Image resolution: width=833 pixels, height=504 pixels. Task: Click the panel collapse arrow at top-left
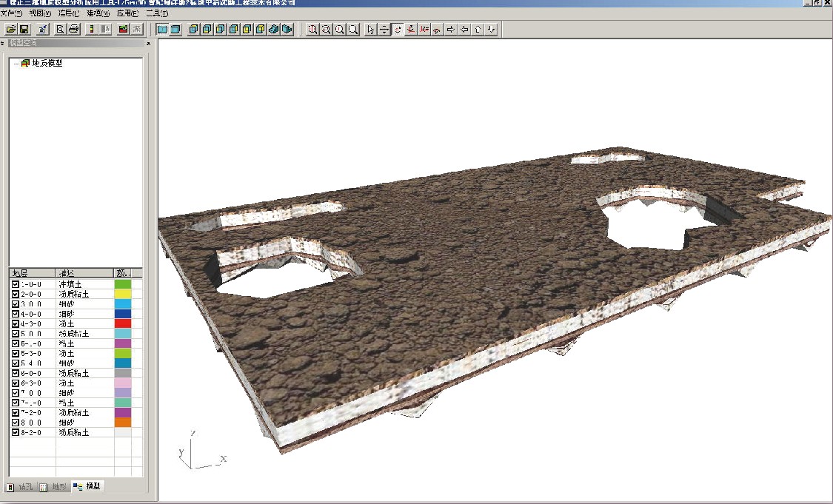coord(3,44)
